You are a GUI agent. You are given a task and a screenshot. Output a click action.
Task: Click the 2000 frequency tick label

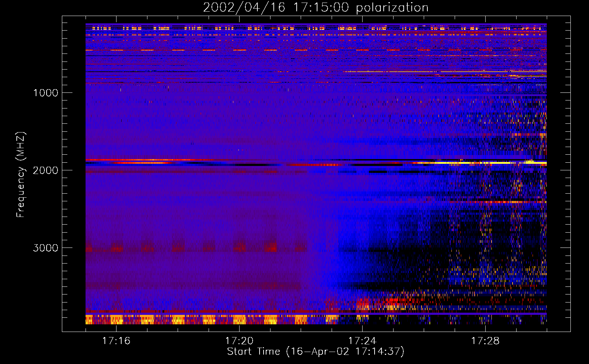click(x=46, y=170)
